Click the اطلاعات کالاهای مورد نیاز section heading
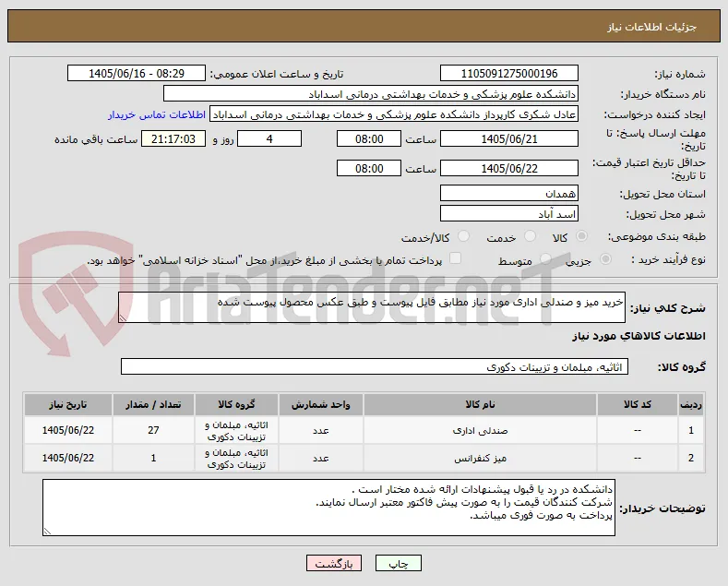Screen dimensions: 728x586 [x=638, y=336]
